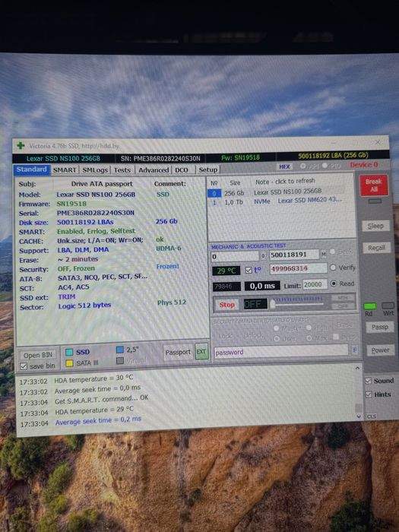Close the Victoria window

coord(378,142)
